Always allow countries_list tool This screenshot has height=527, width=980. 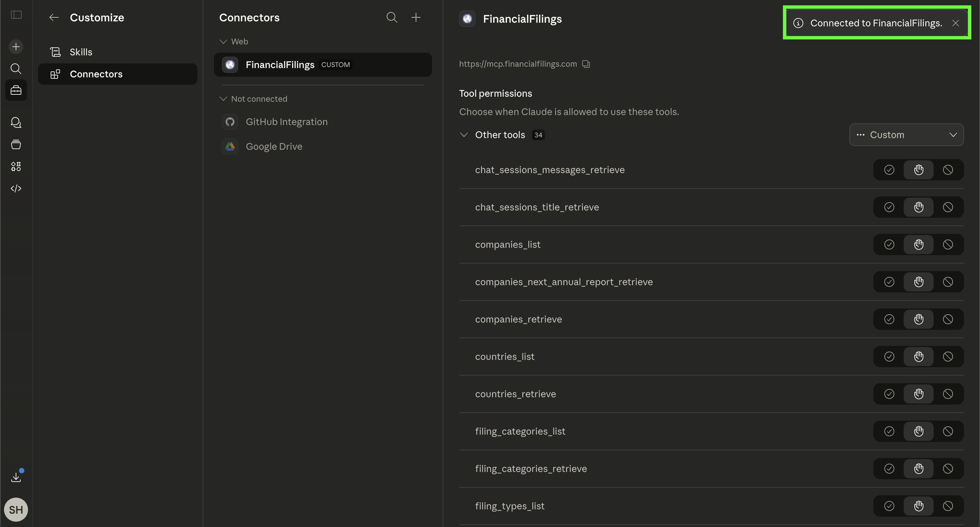(x=889, y=357)
